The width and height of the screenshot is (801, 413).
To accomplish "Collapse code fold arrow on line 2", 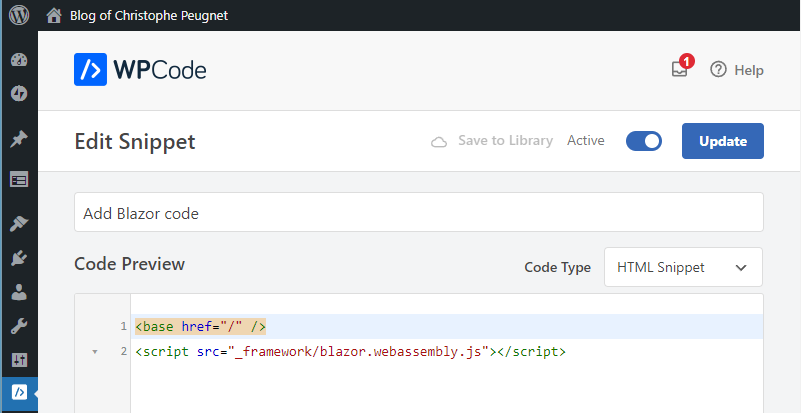I will (x=95, y=352).
